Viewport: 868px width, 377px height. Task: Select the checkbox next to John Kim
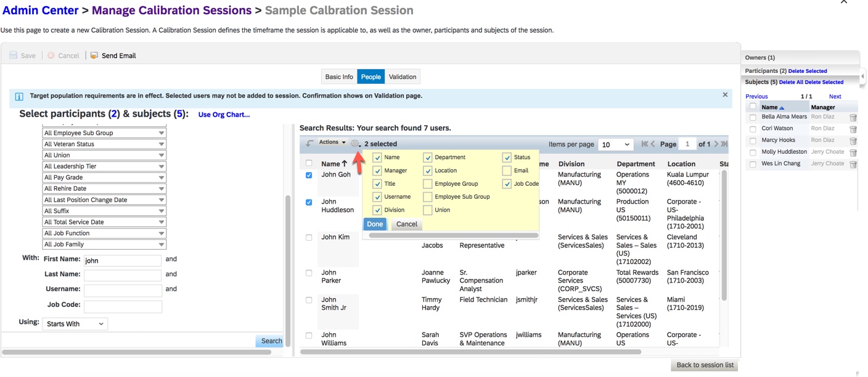309,237
